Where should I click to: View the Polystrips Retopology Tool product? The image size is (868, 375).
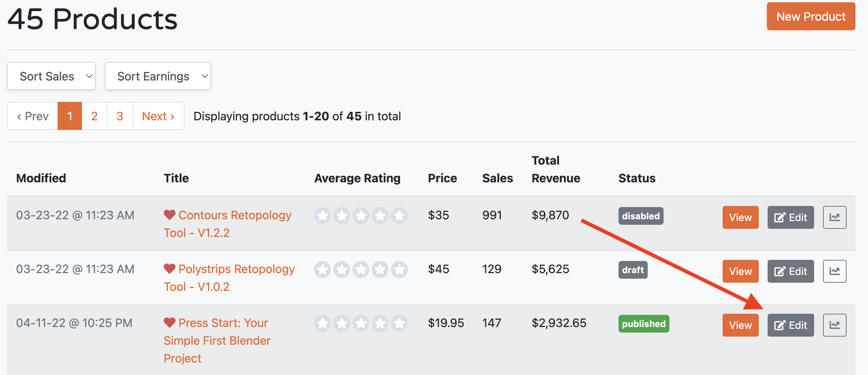click(x=740, y=271)
